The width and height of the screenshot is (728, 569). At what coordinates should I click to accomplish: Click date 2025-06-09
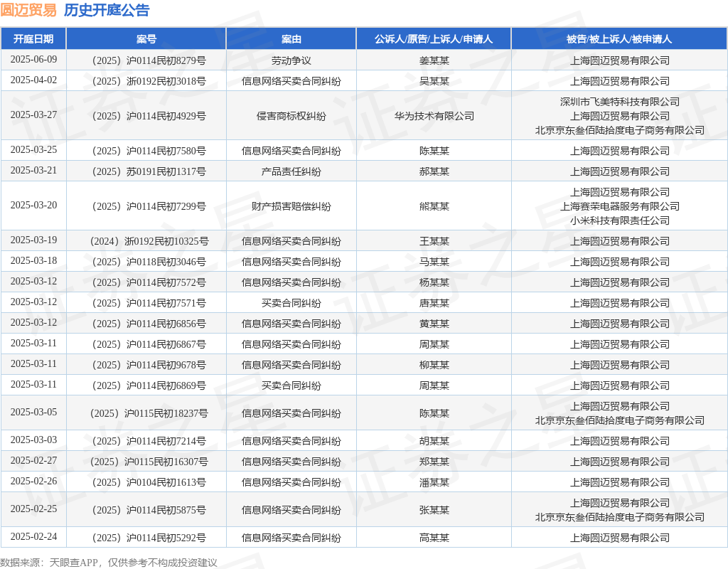pos(33,60)
